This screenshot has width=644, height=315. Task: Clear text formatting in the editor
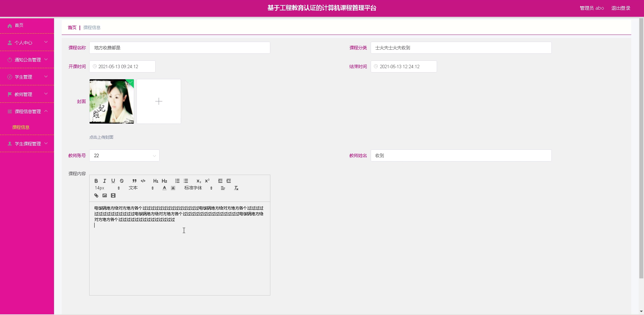pos(236,188)
